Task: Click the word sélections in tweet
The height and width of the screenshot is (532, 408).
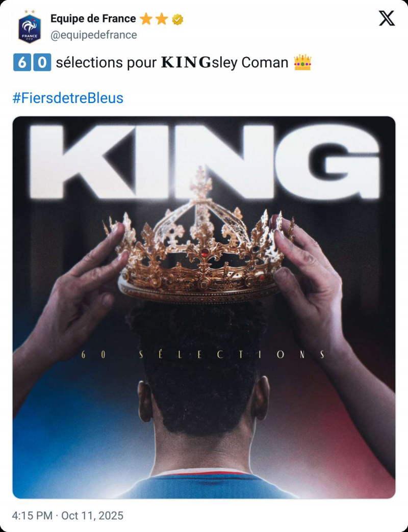Action: click(x=89, y=63)
